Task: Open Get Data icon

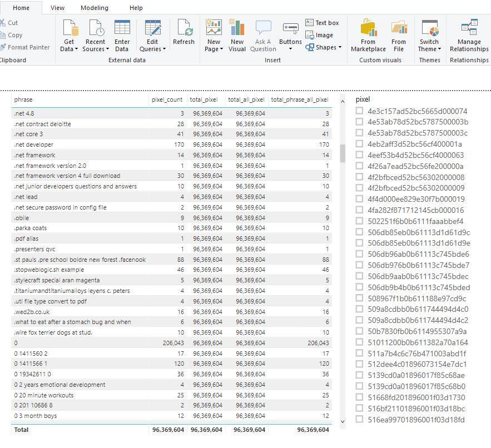Action: [x=71, y=28]
